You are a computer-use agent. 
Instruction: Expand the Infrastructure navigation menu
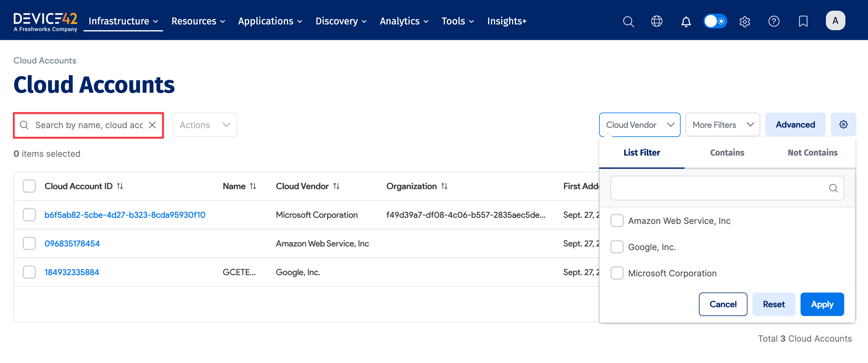tap(123, 21)
